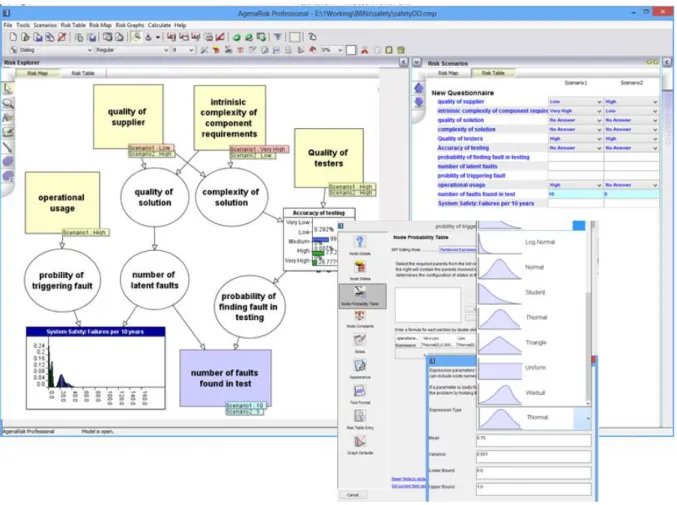Click the white fill color swatch in toolbar
This screenshot has width=677, height=505.
(351, 50)
